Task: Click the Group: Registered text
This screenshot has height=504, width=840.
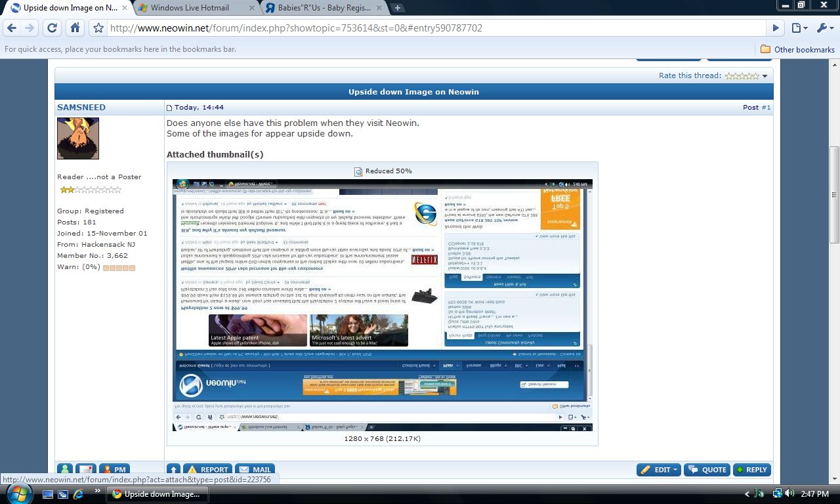Action: [x=91, y=211]
